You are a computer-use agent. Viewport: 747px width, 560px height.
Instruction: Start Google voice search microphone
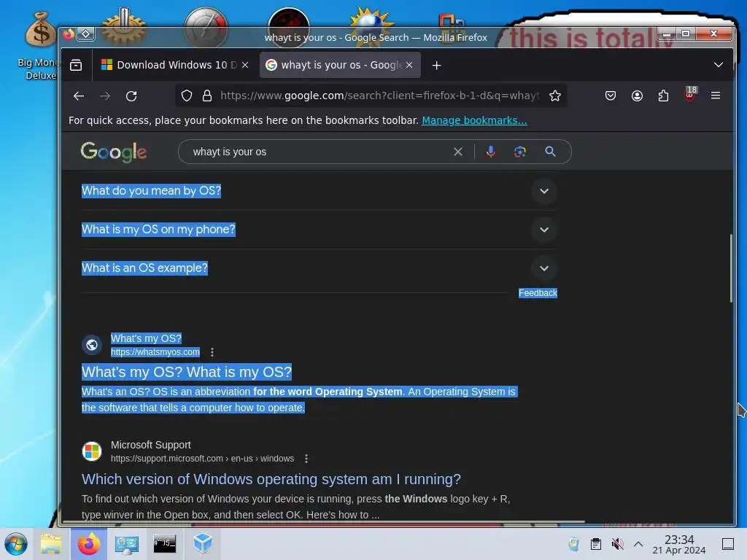pyautogui.click(x=491, y=152)
